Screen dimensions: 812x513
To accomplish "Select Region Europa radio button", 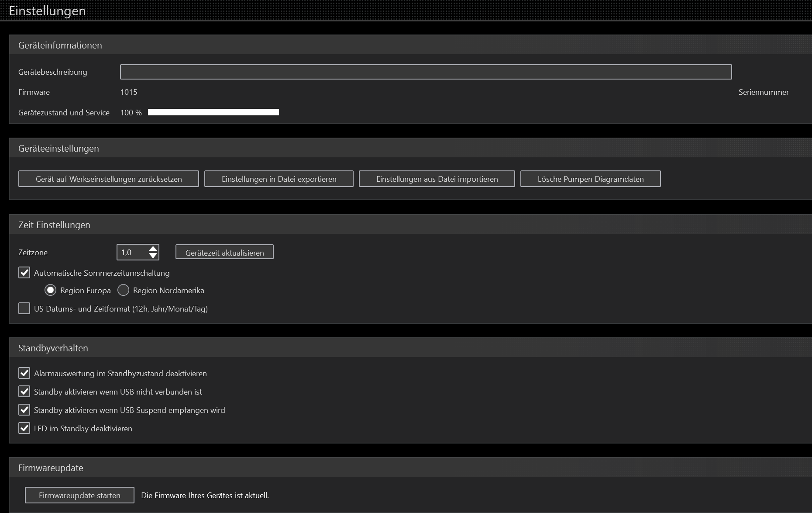I will click(51, 290).
